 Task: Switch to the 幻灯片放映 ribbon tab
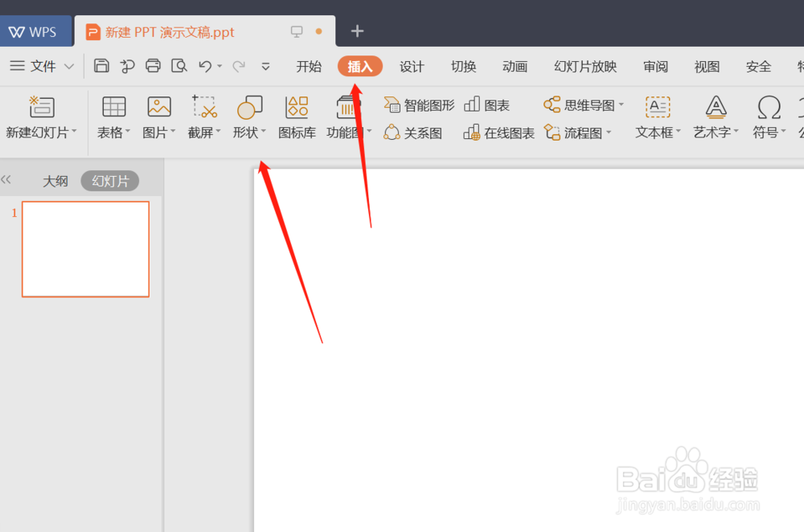click(x=585, y=67)
